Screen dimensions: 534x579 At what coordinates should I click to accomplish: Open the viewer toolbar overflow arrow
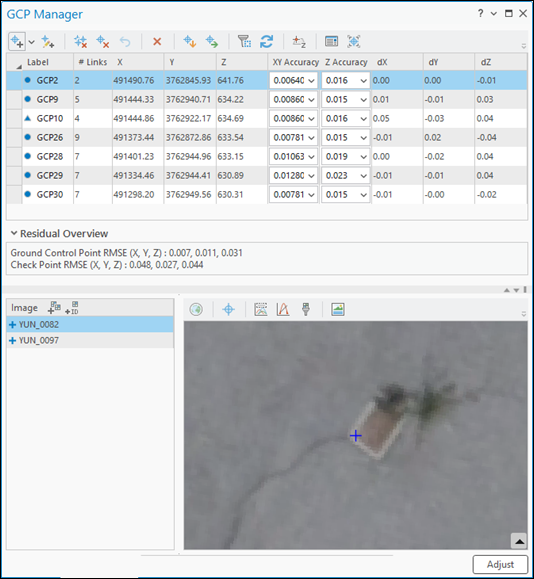click(524, 314)
